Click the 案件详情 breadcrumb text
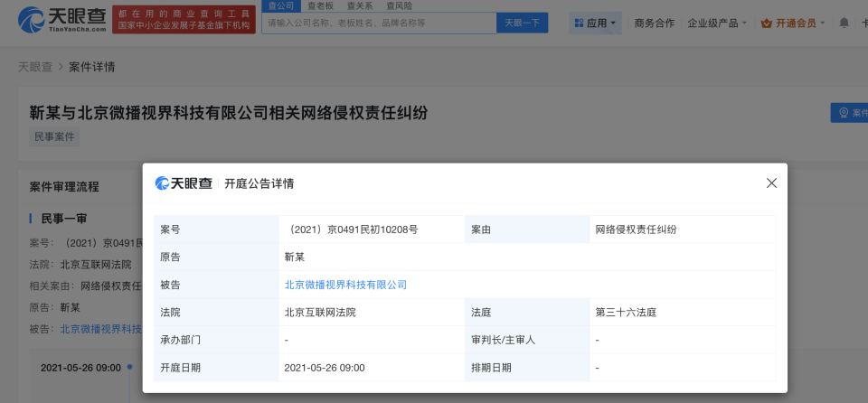Viewport: 868px width, 403px height. tap(92, 67)
